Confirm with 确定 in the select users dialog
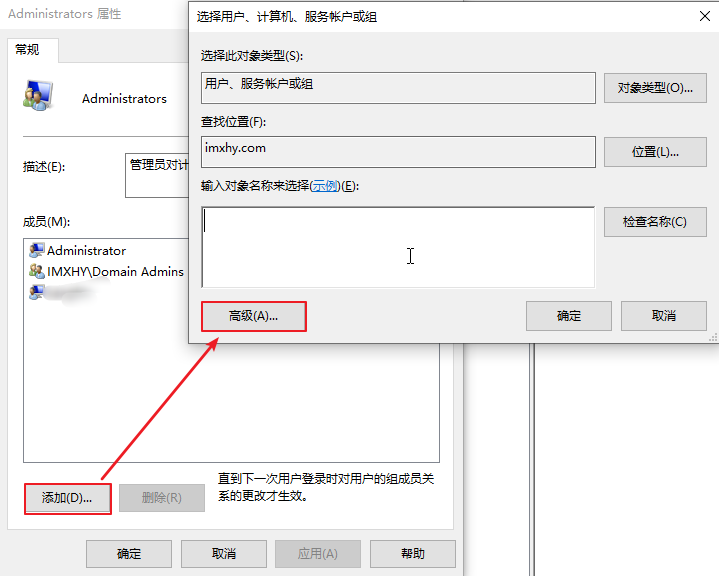This screenshot has height=576, width=719. 568,316
